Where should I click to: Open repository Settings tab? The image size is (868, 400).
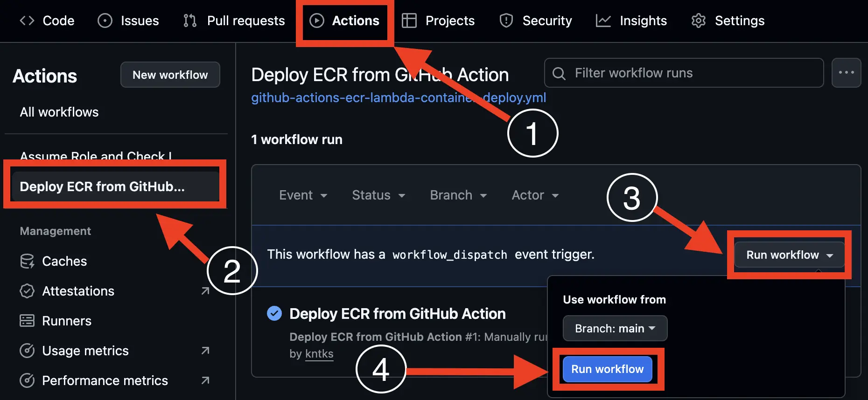pyautogui.click(x=728, y=21)
